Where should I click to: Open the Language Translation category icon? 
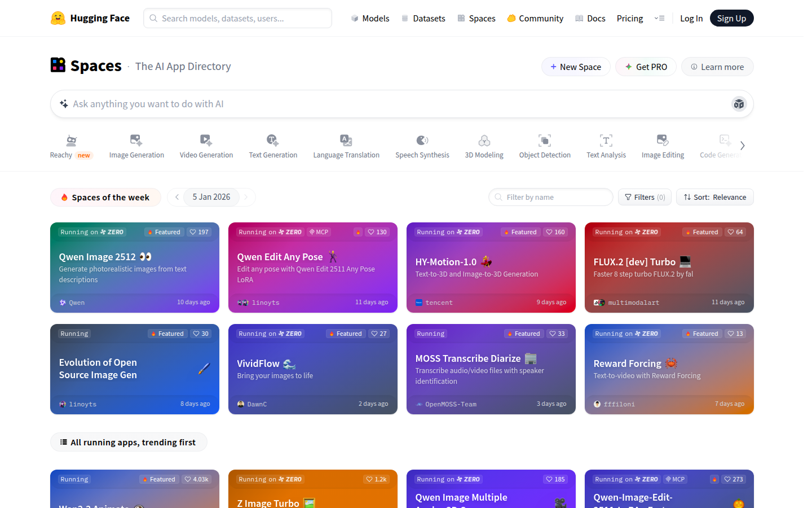pos(346,140)
